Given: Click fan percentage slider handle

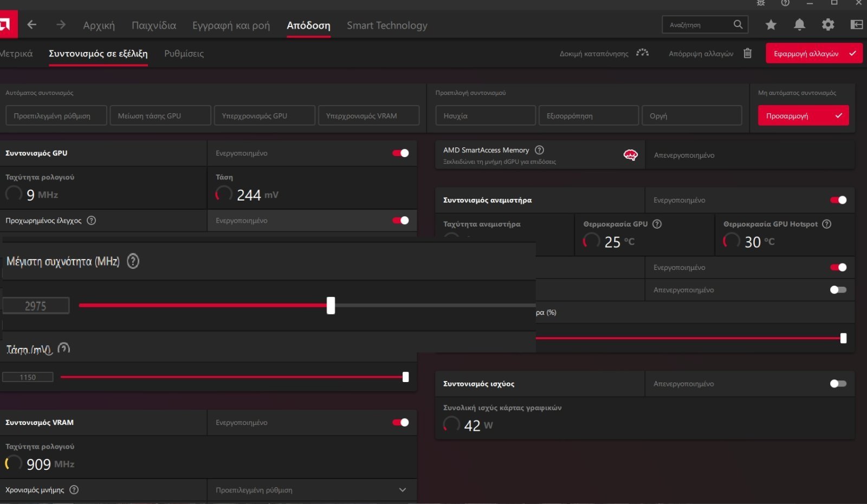Looking at the screenshot, I should click(843, 338).
